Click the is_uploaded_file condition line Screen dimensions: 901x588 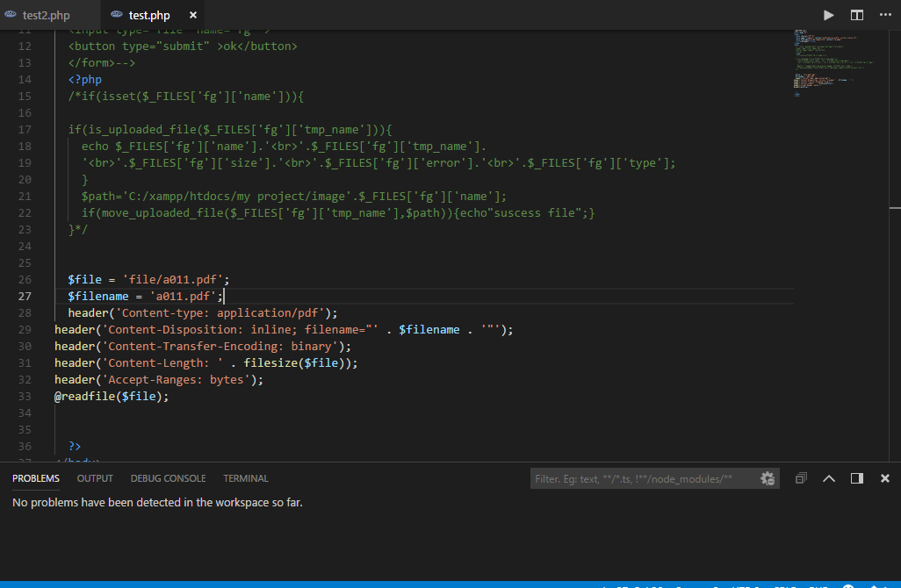click(230, 130)
